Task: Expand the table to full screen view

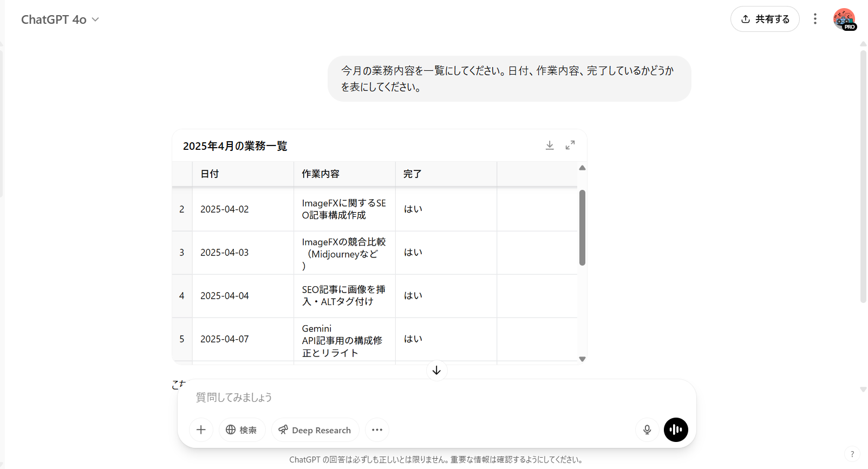Action: click(x=570, y=145)
